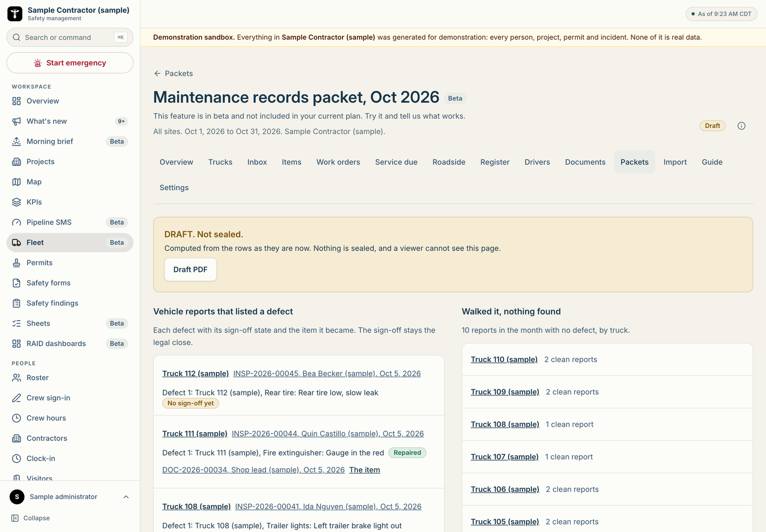Open the Sheets checklist icon

(16, 323)
